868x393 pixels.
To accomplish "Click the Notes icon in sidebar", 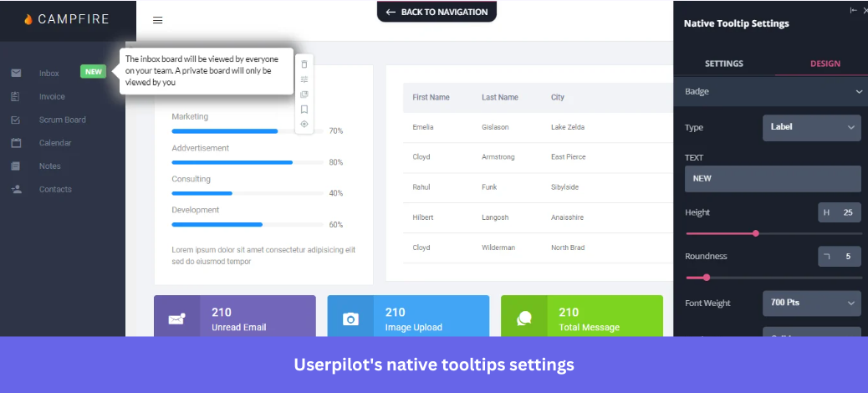I will [16, 166].
